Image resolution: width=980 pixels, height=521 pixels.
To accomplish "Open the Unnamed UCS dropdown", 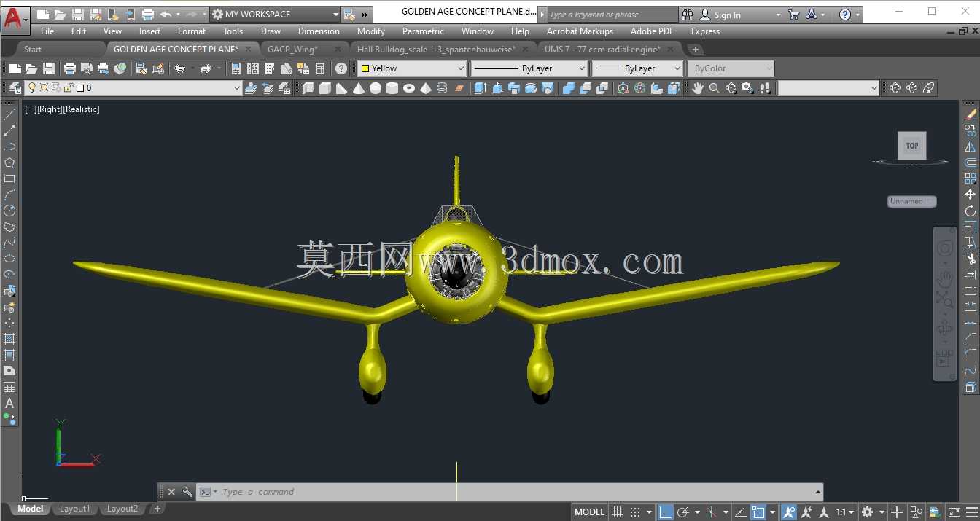I will [x=911, y=201].
